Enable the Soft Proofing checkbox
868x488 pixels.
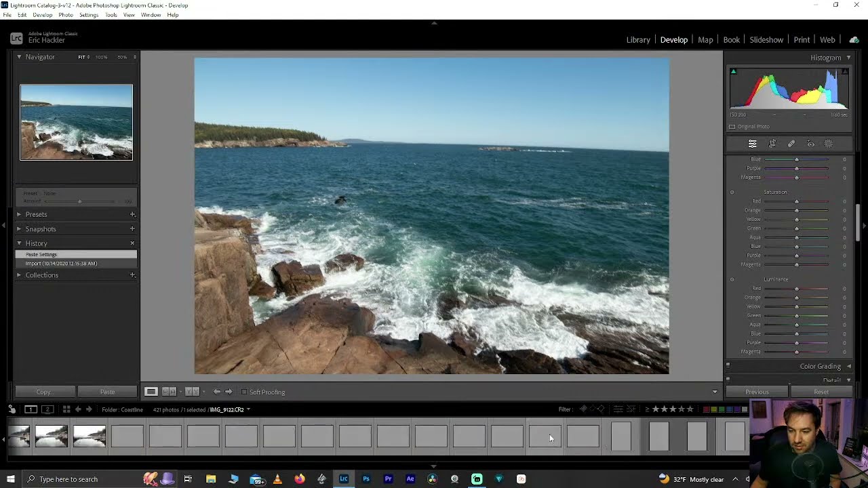(244, 392)
